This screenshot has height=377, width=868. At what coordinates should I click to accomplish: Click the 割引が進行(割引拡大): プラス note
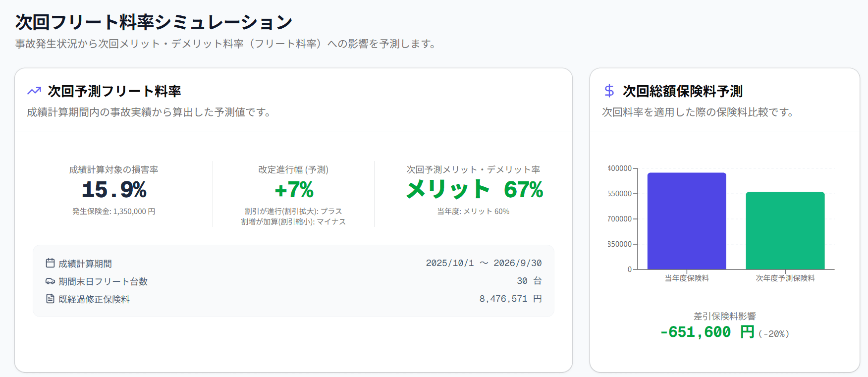tap(293, 212)
